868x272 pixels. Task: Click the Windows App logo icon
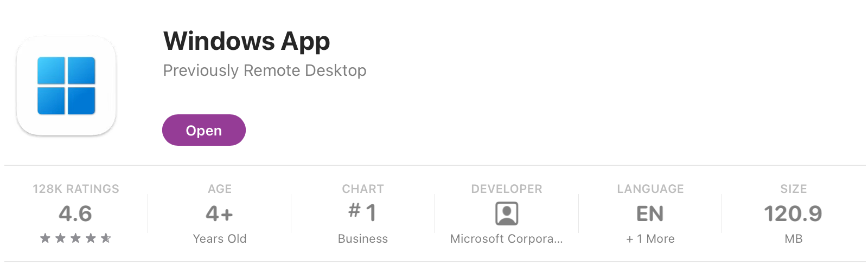[66, 86]
